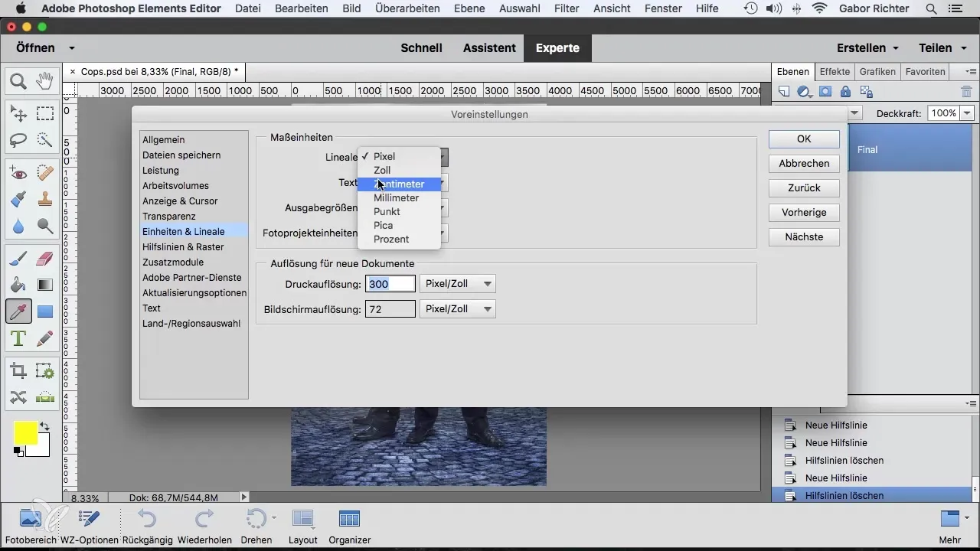This screenshot has width=980, height=551.
Task: Select the Move tool
Action: pos(18,114)
